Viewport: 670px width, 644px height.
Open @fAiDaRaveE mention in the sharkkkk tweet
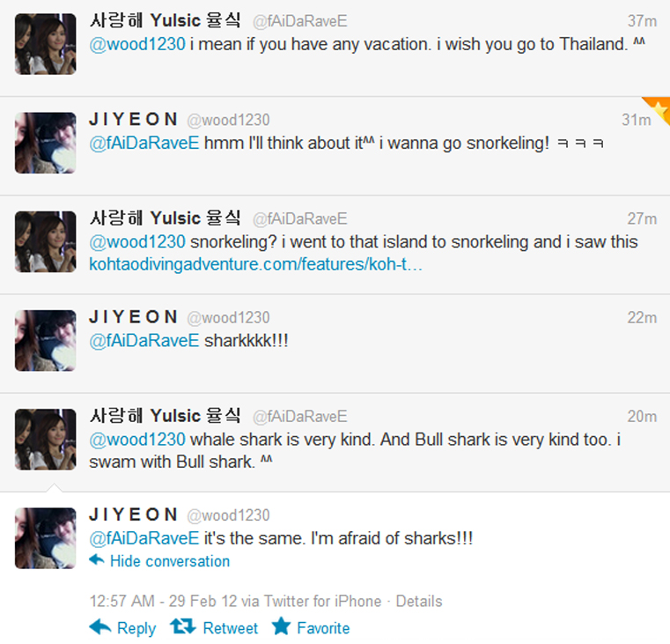pos(144,341)
